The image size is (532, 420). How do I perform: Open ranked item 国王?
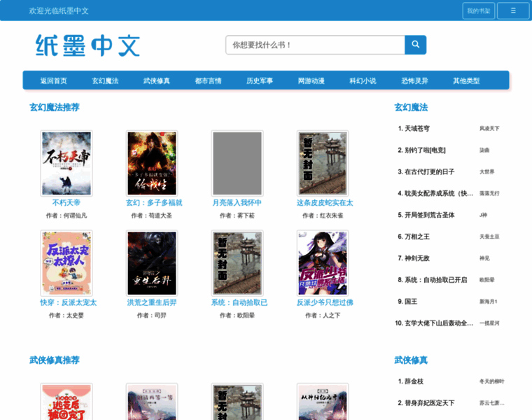[411, 302]
